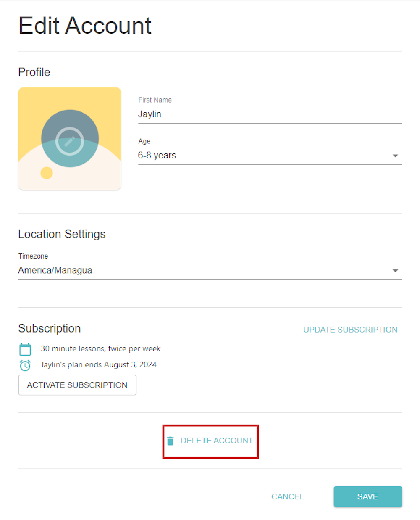Click the Edit Account page heading
The image size is (420, 520).
85,26
